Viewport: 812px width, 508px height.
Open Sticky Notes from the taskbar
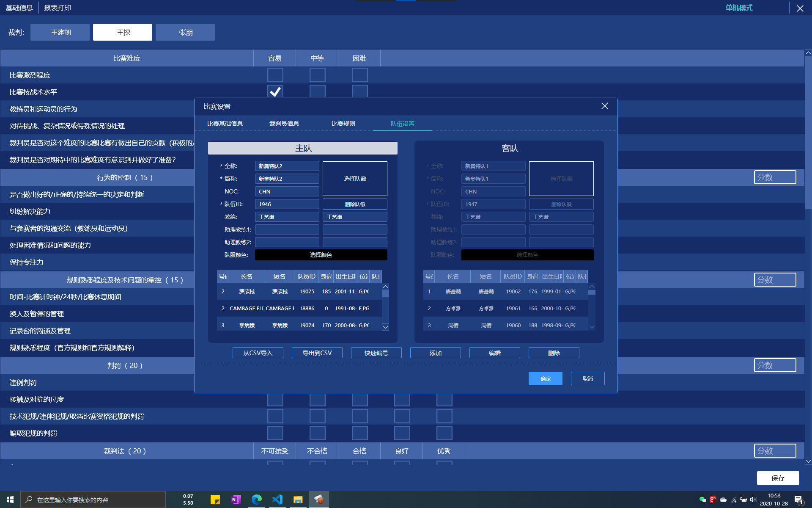[x=215, y=500]
